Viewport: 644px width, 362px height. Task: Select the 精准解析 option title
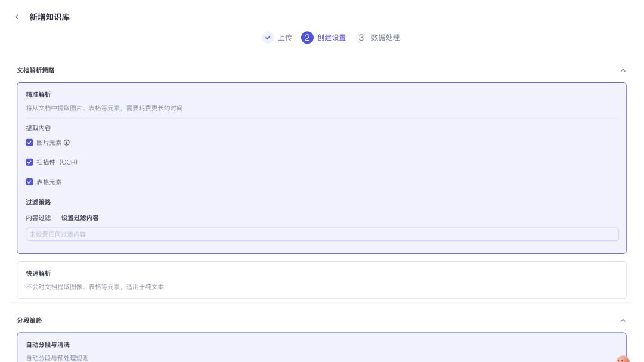pos(38,95)
